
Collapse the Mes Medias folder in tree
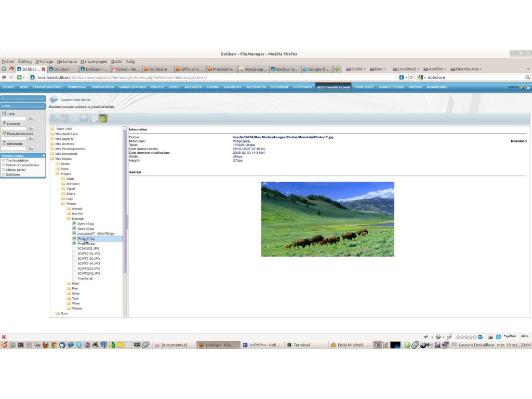point(52,158)
